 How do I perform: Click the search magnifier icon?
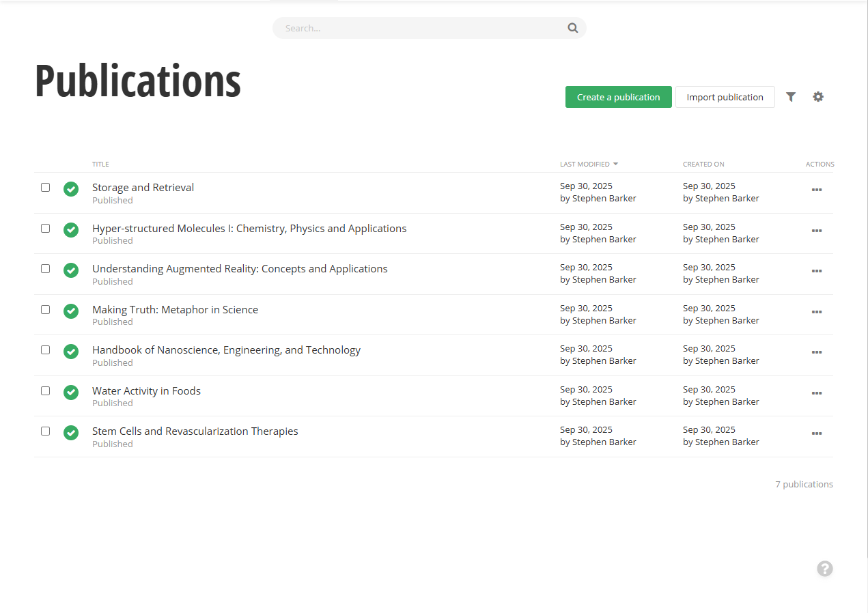coord(572,28)
